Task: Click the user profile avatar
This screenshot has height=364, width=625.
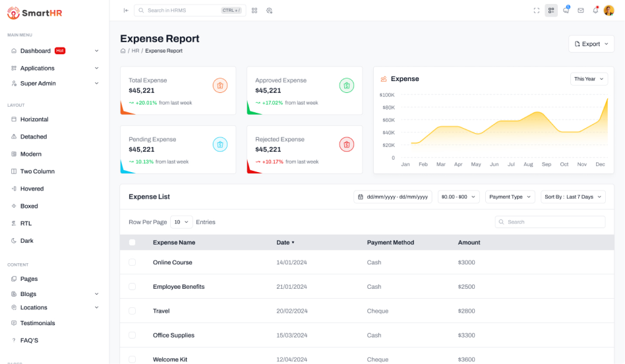Action: 609,11
